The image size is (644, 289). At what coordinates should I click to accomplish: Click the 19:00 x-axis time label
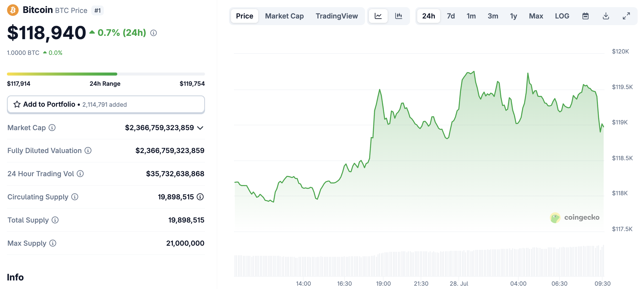click(383, 283)
